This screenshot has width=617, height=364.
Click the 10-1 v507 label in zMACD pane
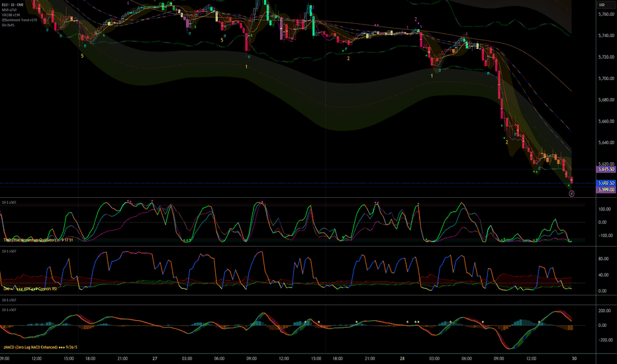click(x=9, y=310)
